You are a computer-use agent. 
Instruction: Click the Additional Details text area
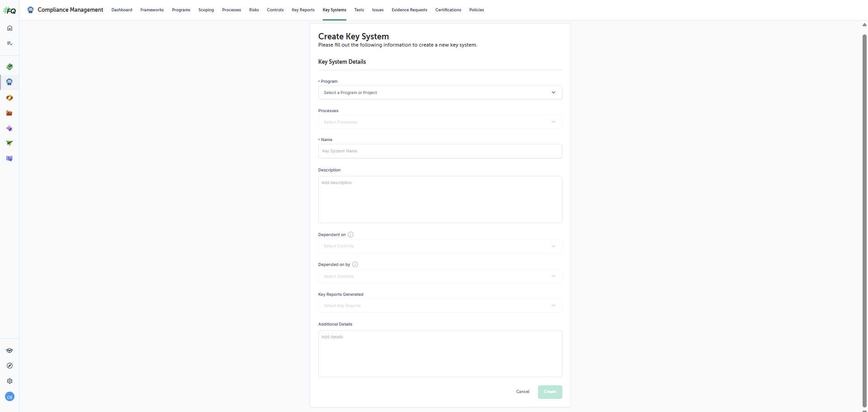439,354
